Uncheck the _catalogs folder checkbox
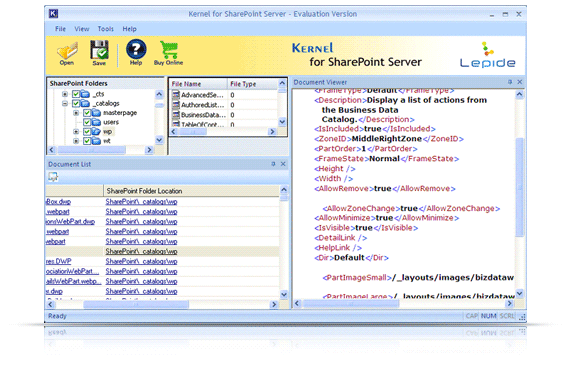The width and height of the screenshot is (570, 366). [x=76, y=104]
